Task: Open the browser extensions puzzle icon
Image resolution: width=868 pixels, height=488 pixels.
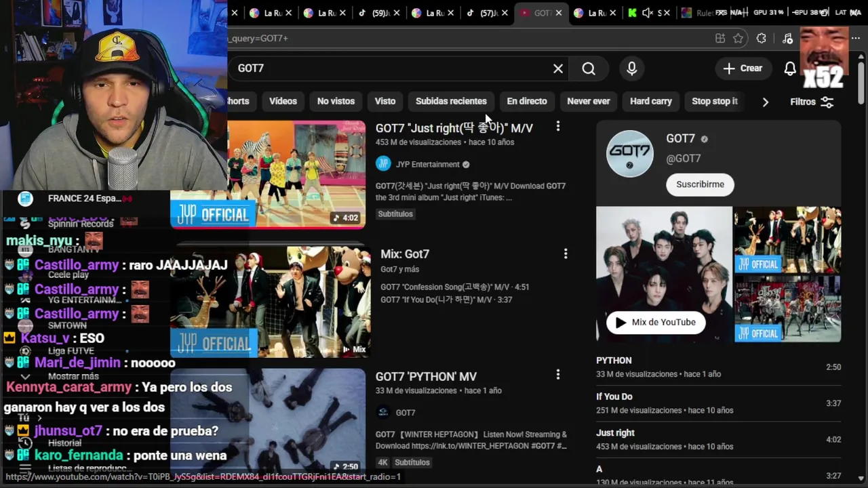Action: (762, 39)
